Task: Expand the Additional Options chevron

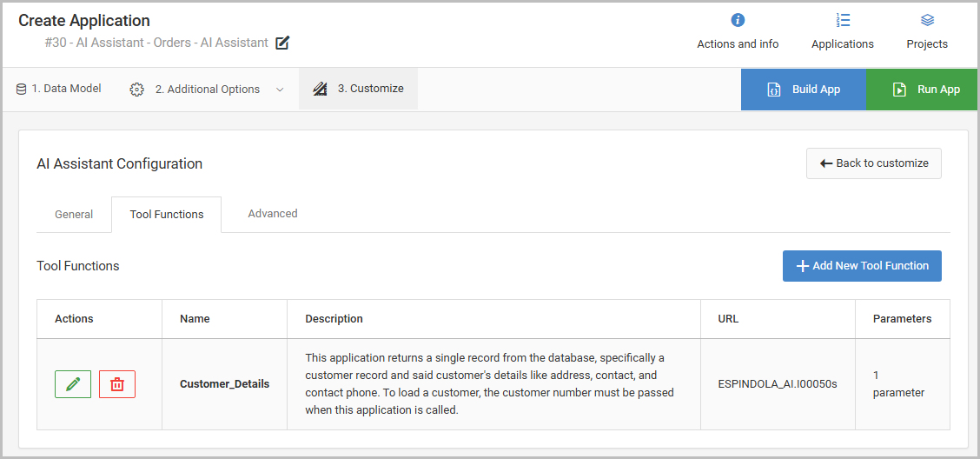Action: [x=280, y=89]
